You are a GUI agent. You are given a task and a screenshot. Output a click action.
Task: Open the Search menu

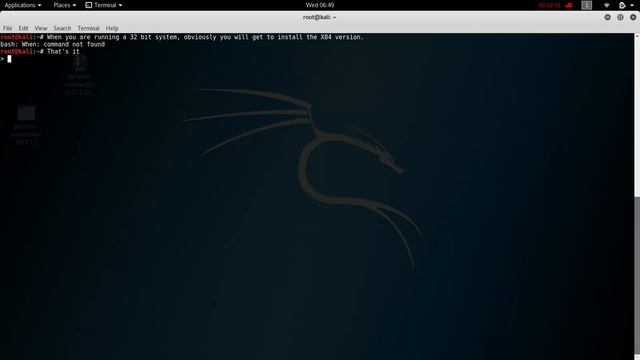(x=62, y=28)
